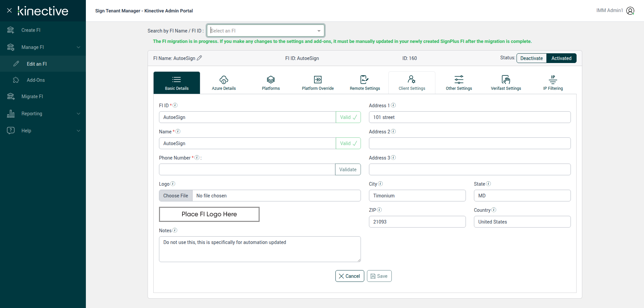
Task: Click the Validate phone number button
Action: 348,170
